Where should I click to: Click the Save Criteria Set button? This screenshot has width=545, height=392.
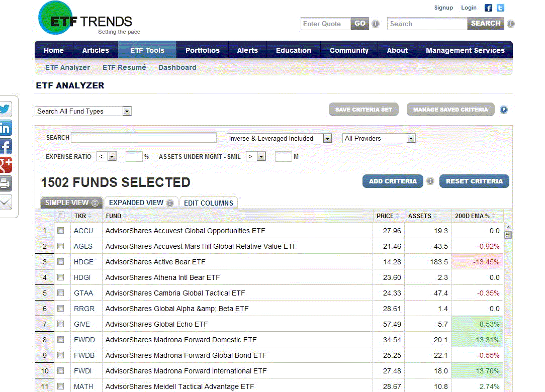click(364, 110)
